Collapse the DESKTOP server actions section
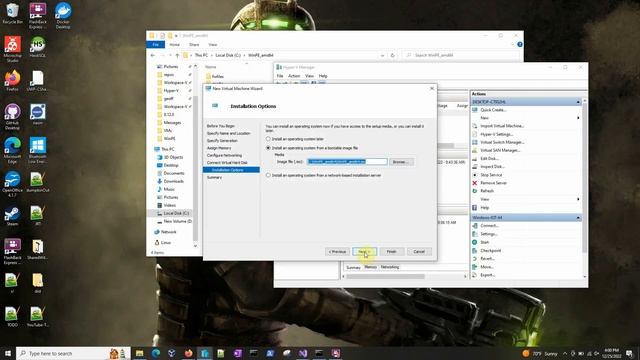640x360 pixels. tap(578, 102)
